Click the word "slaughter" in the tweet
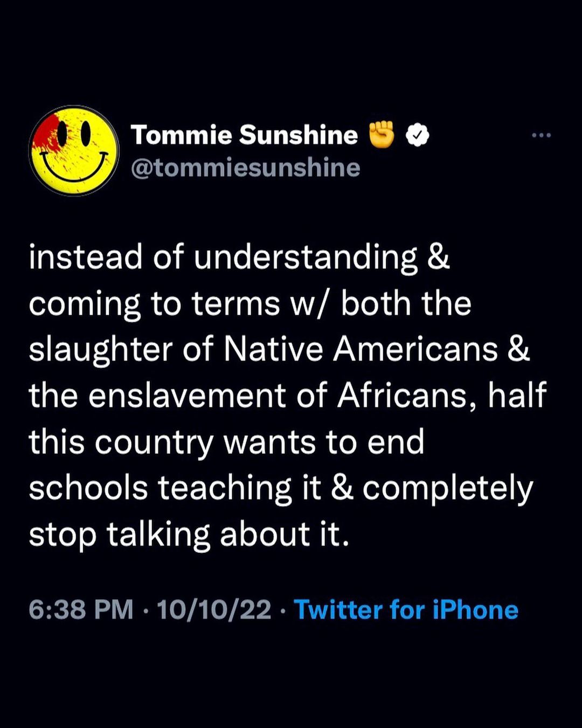582x728 pixels. (101, 351)
